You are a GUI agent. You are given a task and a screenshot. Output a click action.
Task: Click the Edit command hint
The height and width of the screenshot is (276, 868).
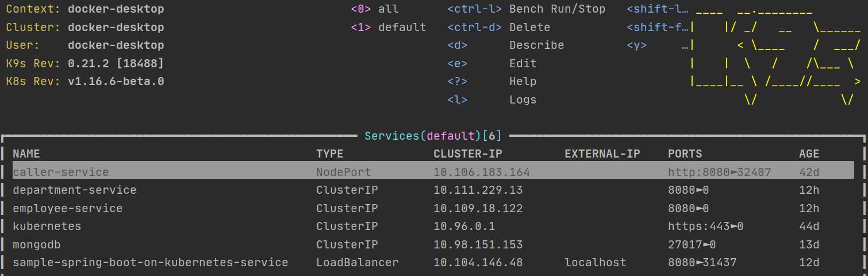pyautogui.click(x=522, y=64)
